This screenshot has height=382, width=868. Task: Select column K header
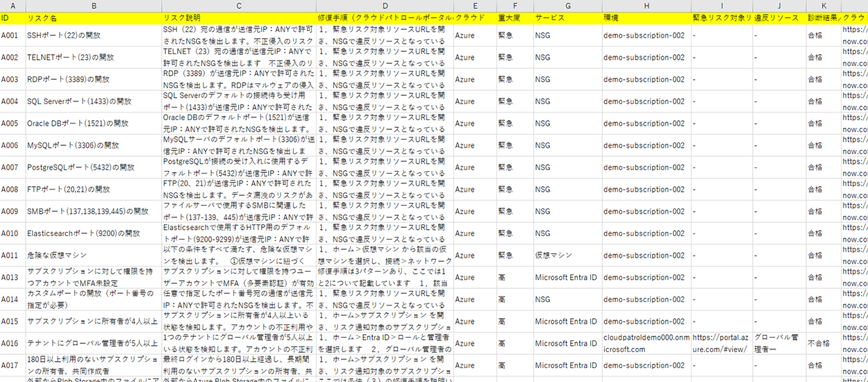coord(824,6)
